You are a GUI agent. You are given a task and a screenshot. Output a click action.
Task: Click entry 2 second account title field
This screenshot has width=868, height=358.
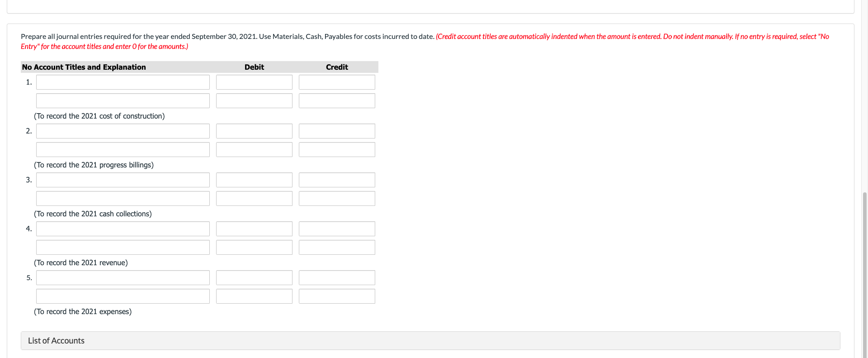pyautogui.click(x=123, y=149)
